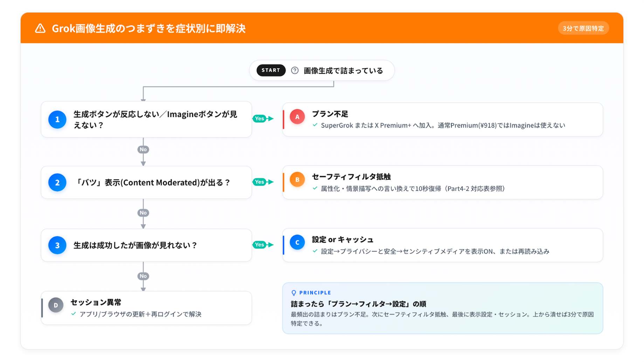Click the Yes arrow next to step 1
This screenshot has width=644, height=362.
click(x=263, y=119)
